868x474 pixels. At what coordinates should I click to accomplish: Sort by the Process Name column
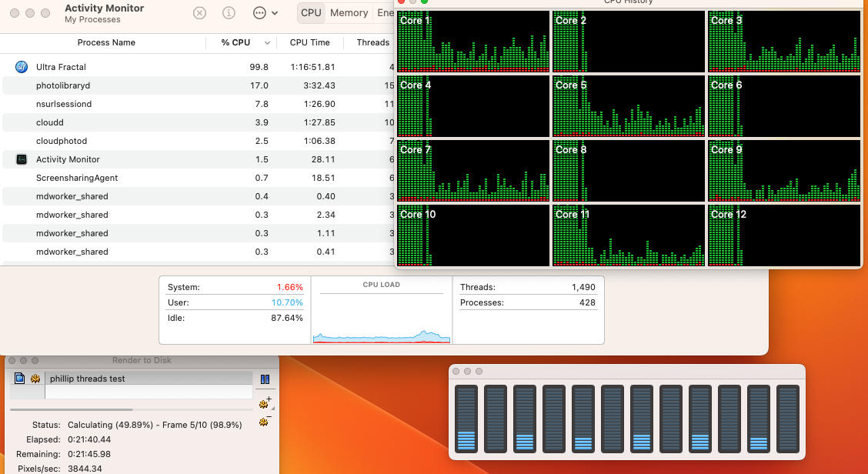[107, 43]
